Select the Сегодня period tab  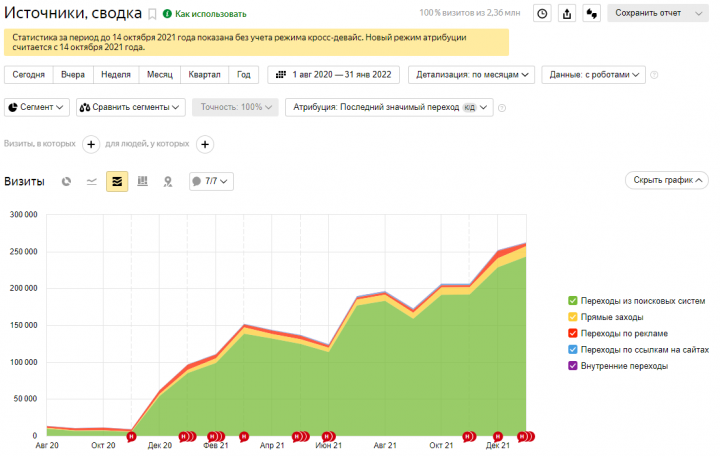28,74
